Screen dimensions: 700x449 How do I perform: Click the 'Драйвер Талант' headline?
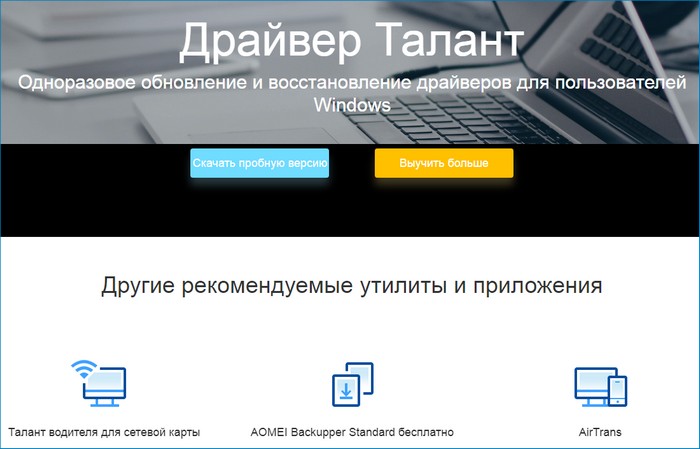351,41
